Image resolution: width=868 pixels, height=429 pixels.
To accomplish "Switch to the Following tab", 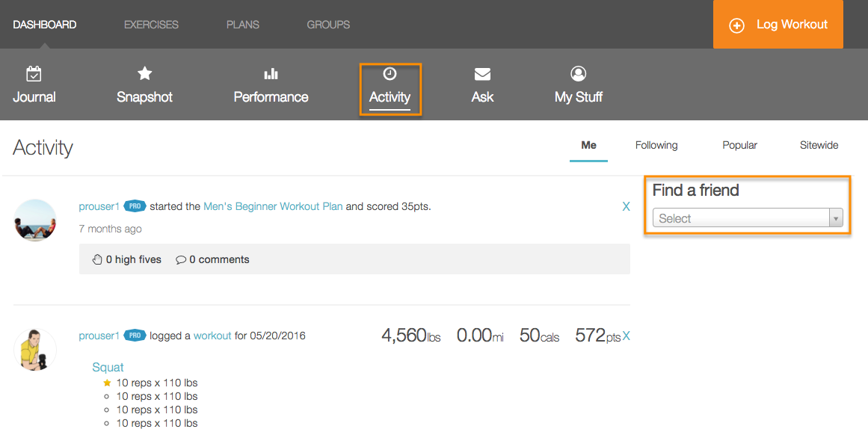I will 656,145.
